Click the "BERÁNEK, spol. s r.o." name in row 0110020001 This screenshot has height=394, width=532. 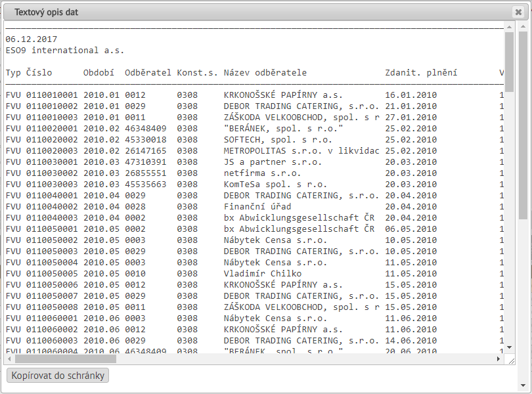283,129
